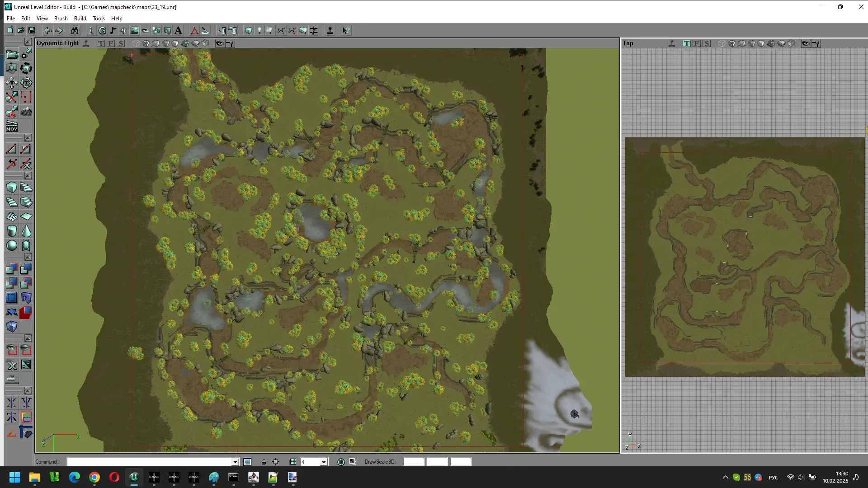The height and width of the screenshot is (488, 868).
Task: Click the Play level joystick icon
Action: coord(330,30)
